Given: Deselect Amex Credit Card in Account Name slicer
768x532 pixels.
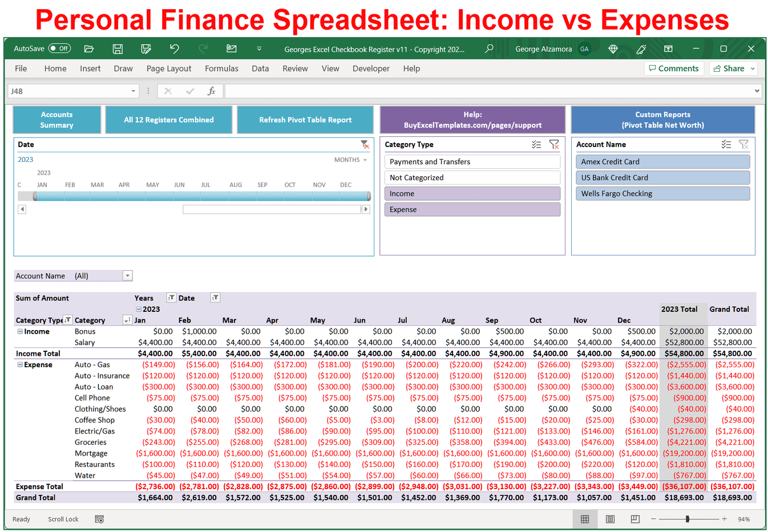Looking at the screenshot, I should pos(662,161).
